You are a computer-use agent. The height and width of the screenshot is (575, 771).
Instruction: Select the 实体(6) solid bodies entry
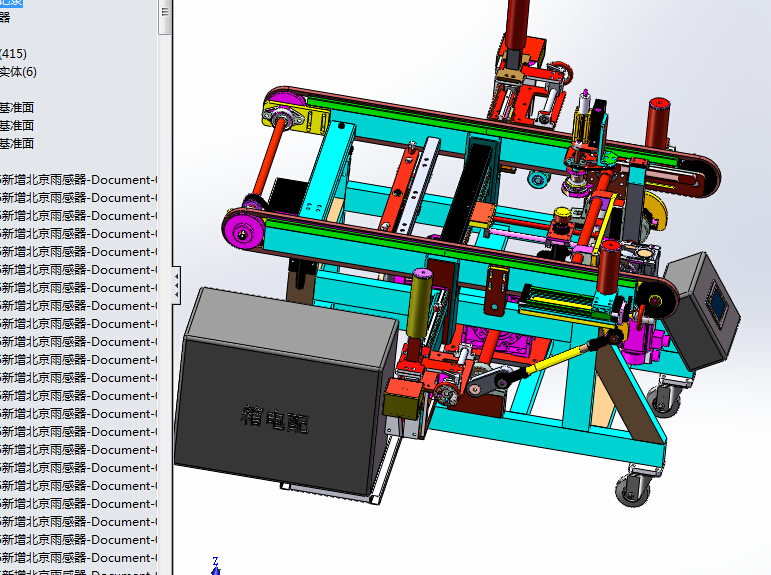[x=18, y=72]
